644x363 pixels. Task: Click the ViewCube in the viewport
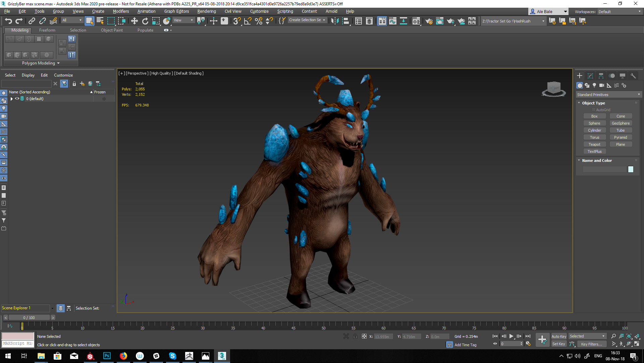pos(554,89)
